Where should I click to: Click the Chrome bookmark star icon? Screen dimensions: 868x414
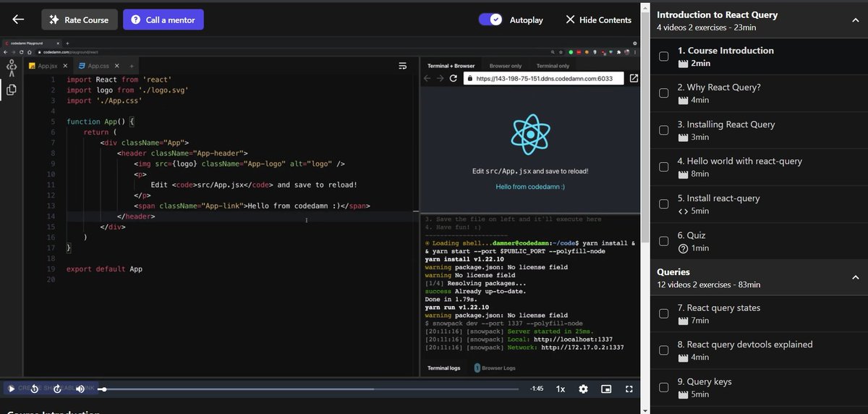[x=561, y=52]
